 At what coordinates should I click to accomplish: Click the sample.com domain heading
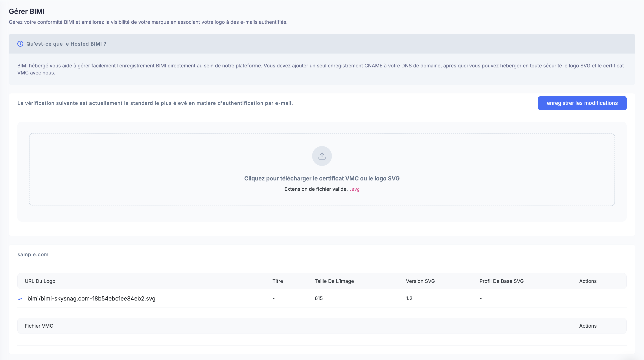point(33,254)
